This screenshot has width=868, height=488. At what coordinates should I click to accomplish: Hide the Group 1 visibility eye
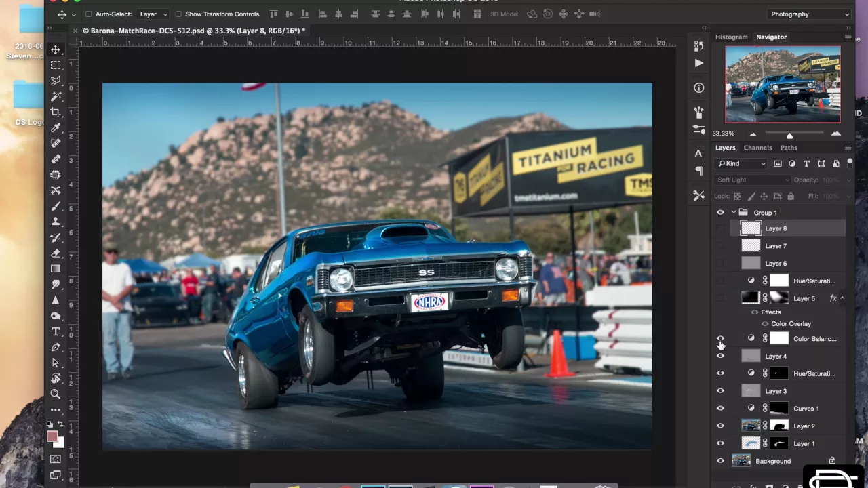[x=720, y=213]
